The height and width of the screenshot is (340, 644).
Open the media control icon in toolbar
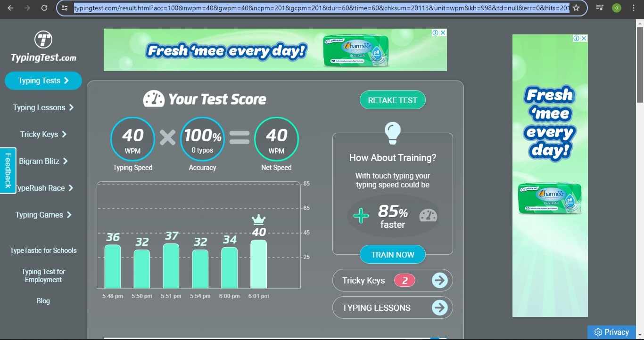[x=600, y=8]
